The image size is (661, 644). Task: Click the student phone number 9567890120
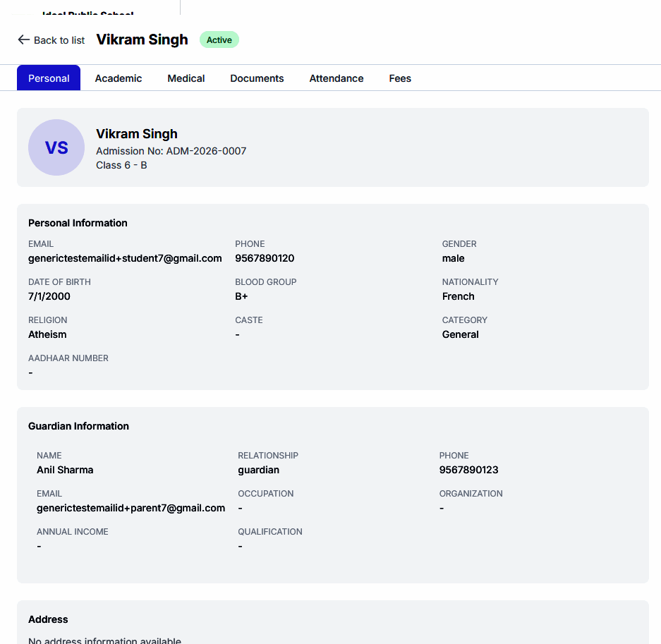(265, 258)
